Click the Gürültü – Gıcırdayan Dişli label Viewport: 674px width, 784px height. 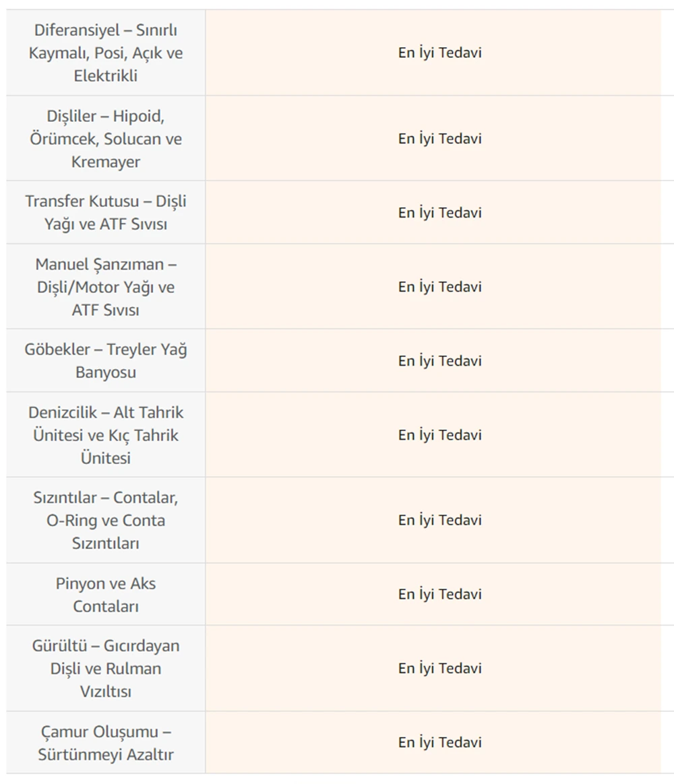(106, 669)
